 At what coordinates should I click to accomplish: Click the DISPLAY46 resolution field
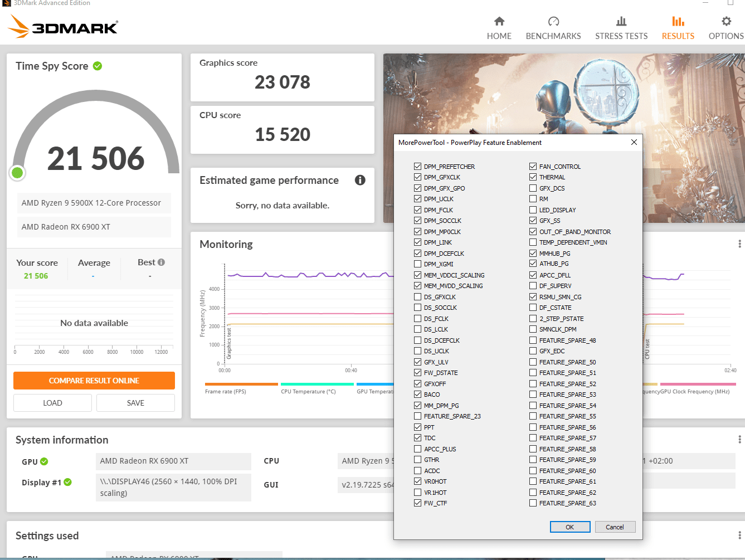[x=173, y=488]
